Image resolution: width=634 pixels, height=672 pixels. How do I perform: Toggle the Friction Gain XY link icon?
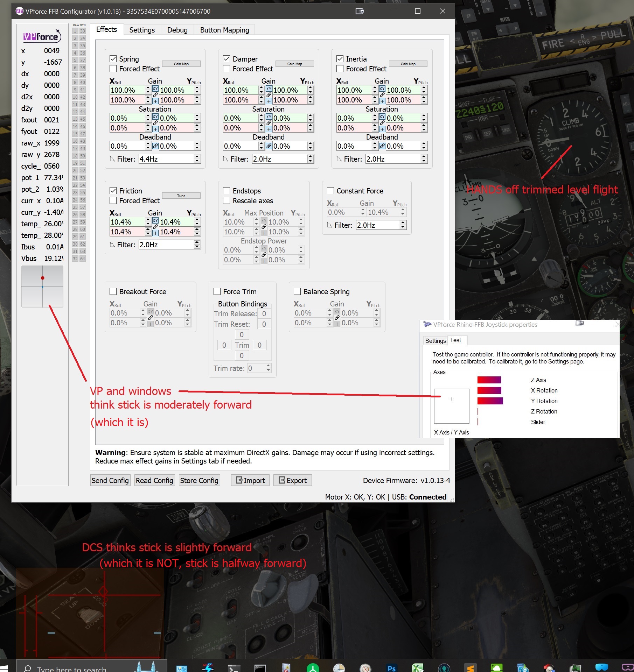[x=155, y=221]
